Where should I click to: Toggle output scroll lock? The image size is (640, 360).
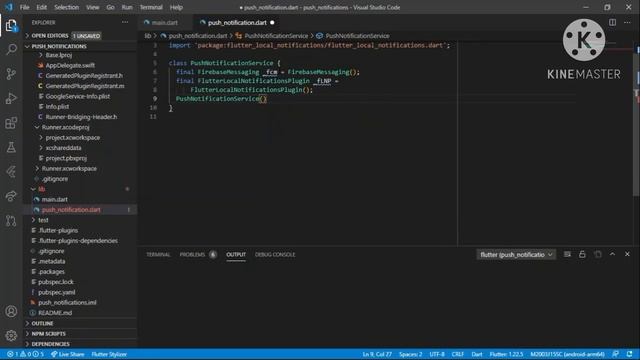click(x=582, y=254)
